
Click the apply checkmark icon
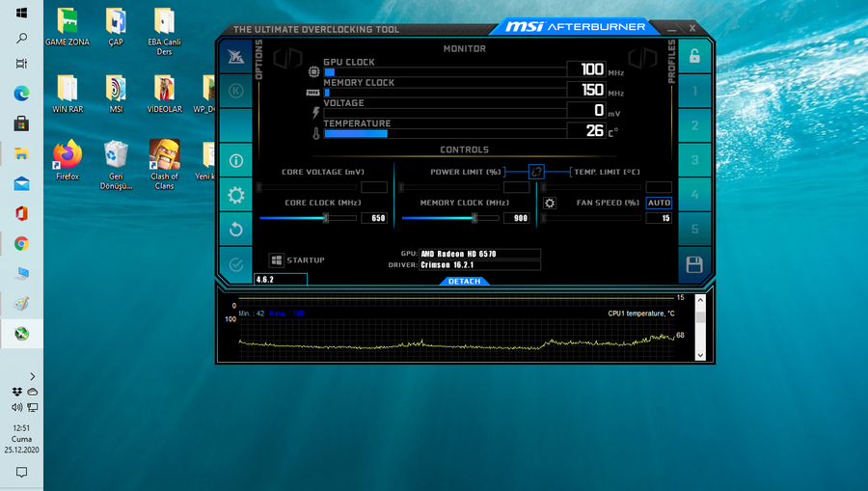click(x=236, y=264)
